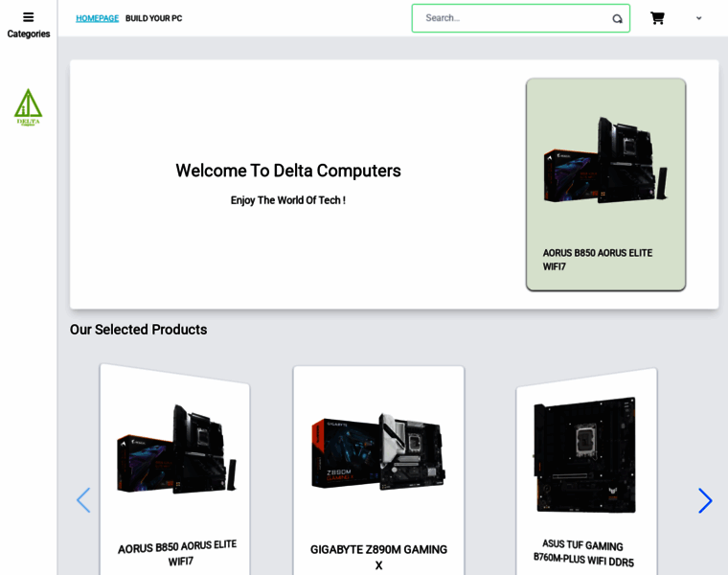Viewport: 728px width, 575px height.
Task: Go to the Homepage link
Action: [97, 18]
